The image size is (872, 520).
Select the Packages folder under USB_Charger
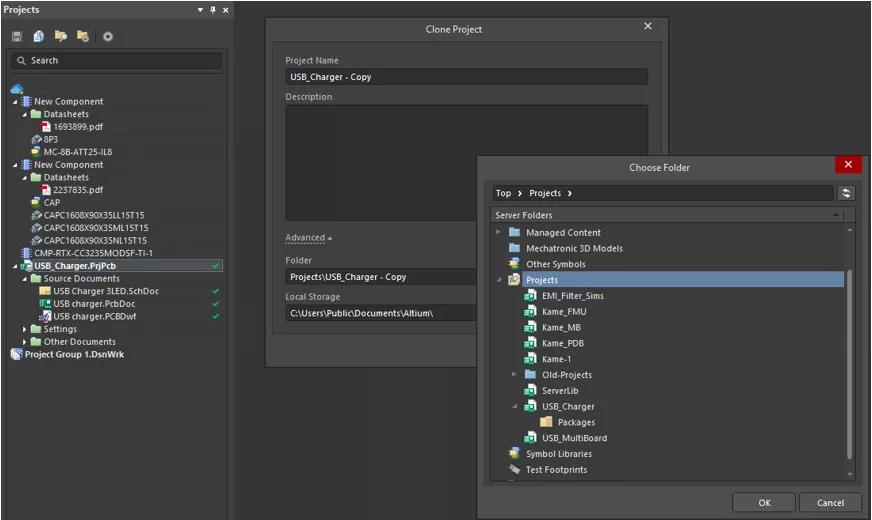pyautogui.click(x=576, y=422)
